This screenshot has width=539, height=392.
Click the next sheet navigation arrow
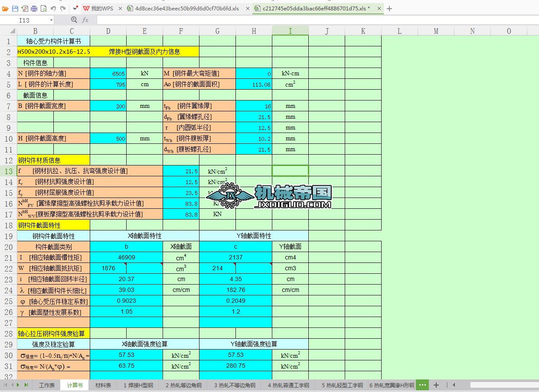19,385
